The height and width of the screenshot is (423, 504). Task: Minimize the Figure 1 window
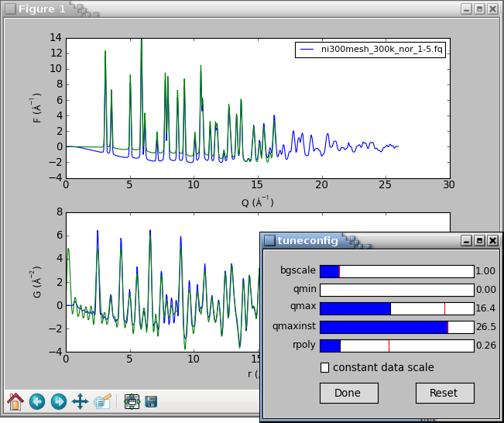(x=466, y=9)
